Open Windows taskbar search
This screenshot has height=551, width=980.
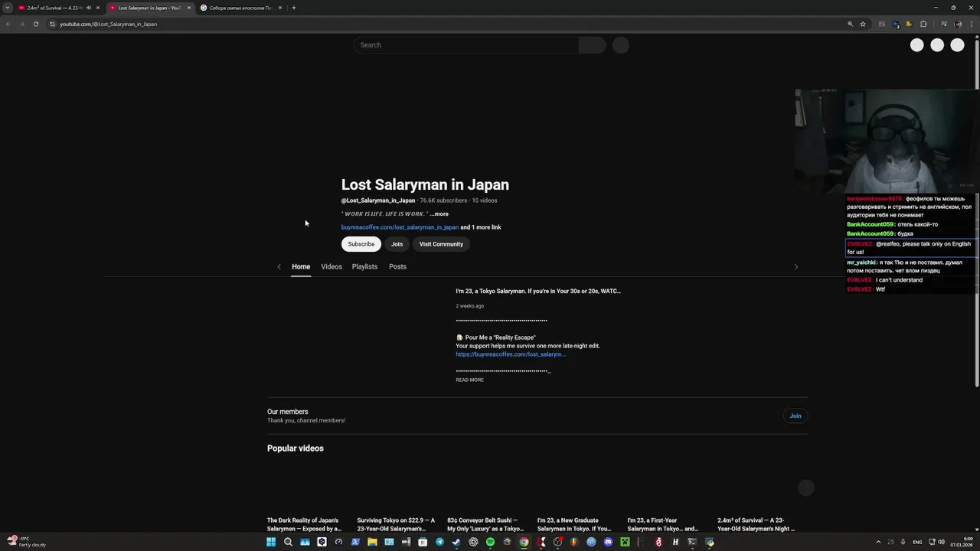[288, 542]
